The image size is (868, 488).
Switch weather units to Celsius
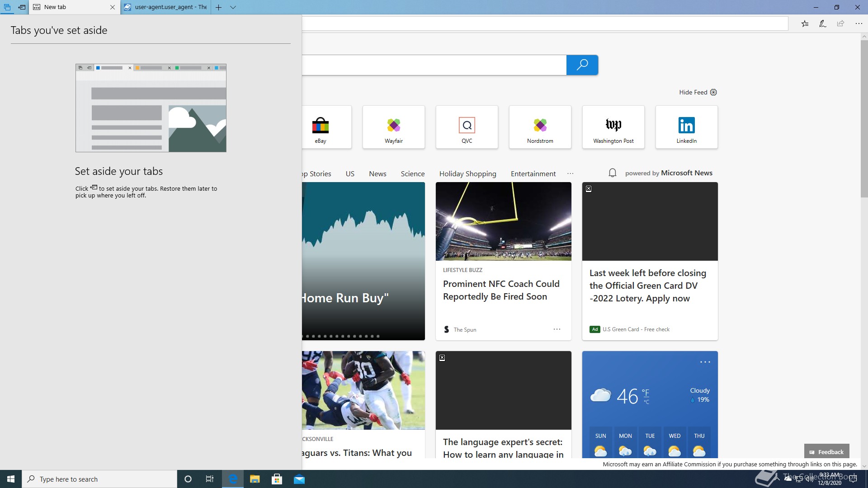pos(646,402)
